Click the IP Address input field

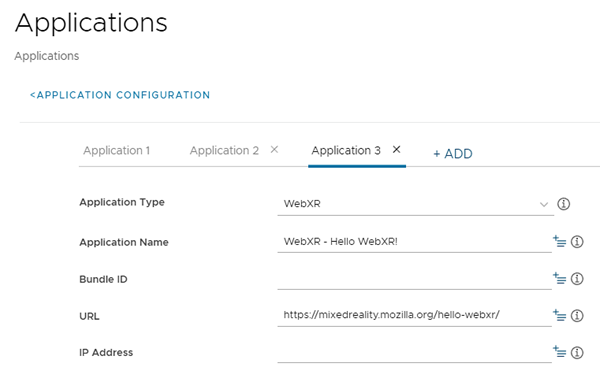pos(414,352)
